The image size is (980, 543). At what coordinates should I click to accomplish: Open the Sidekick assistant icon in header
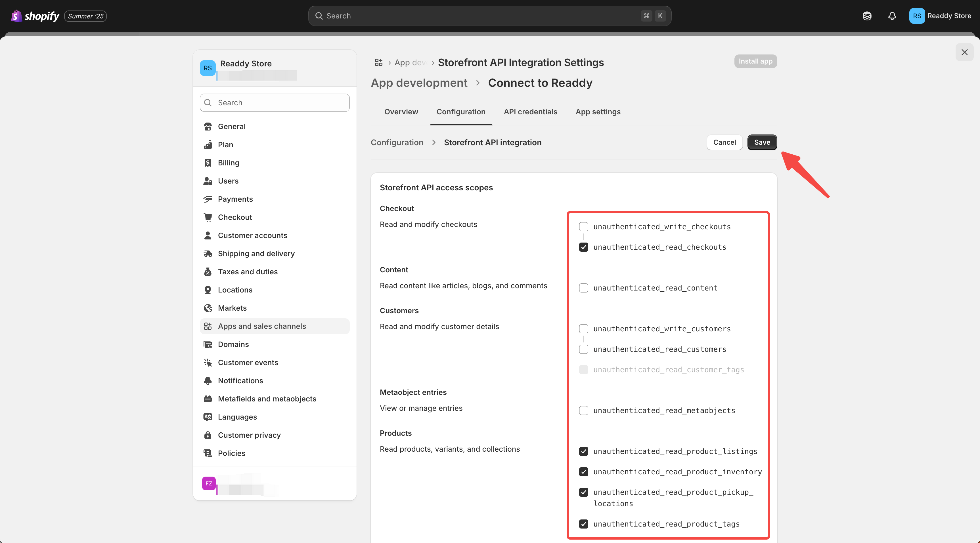(867, 16)
